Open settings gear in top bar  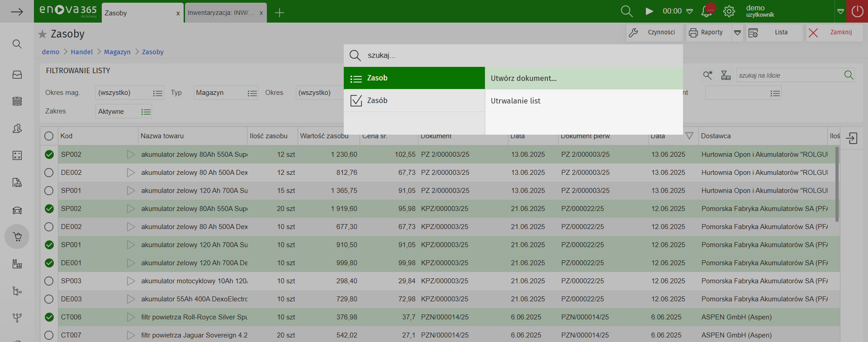(x=729, y=11)
